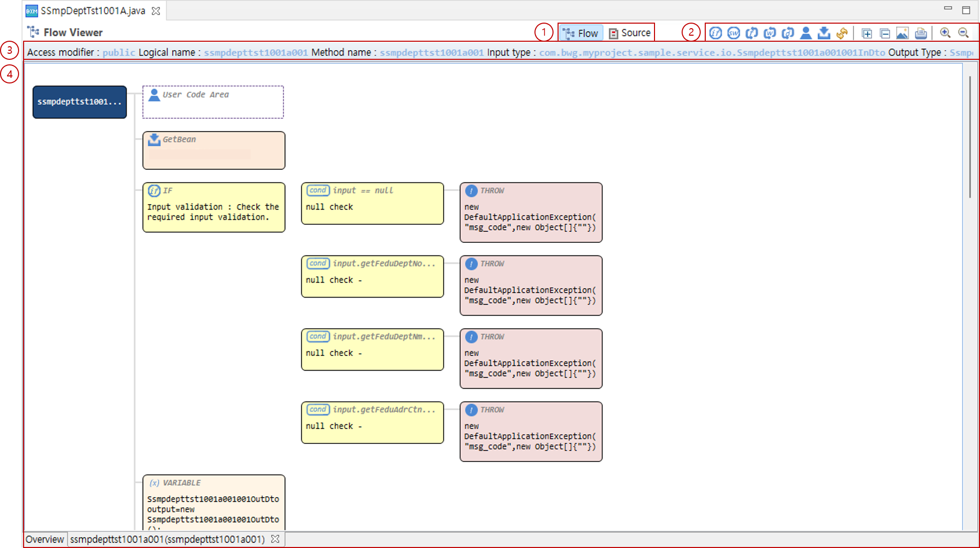The height and width of the screenshot is (548, 980).
Task: Select the While loop node tool
Action: 770,32
